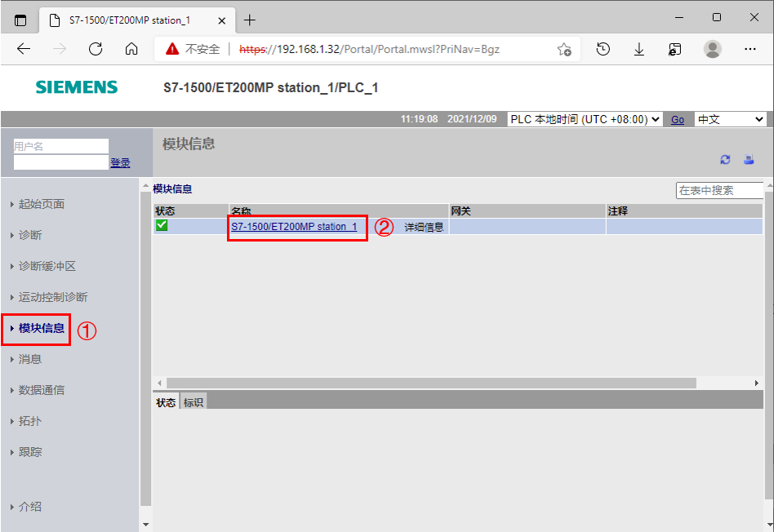
Task: Open 介绍 in the navigation menu
Action: (30, 507)
